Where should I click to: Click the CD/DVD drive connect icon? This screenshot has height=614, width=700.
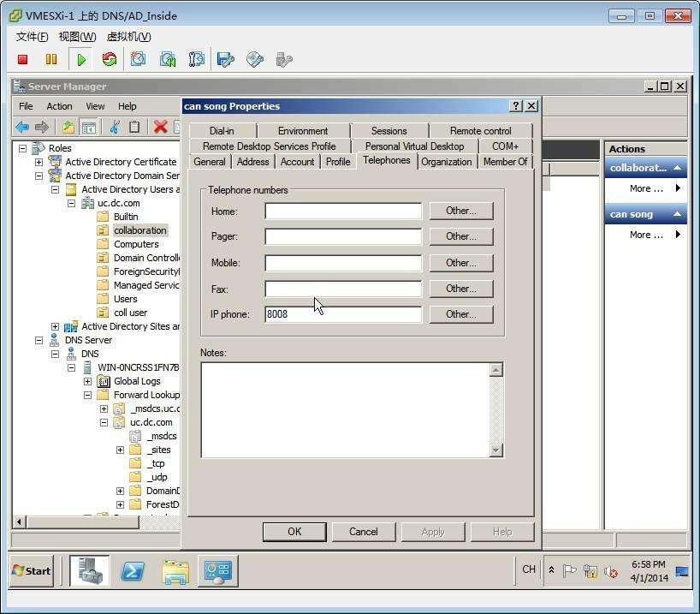(255, 59)
